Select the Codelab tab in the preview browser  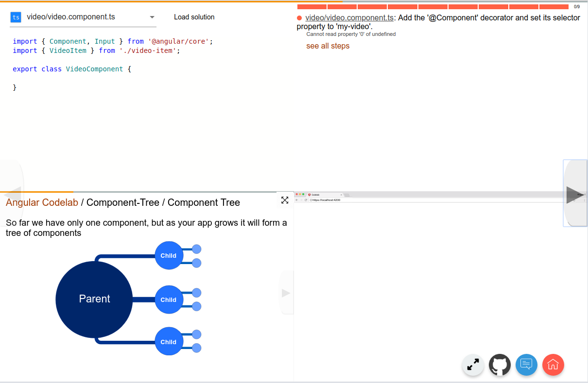[x=325, y=195]
